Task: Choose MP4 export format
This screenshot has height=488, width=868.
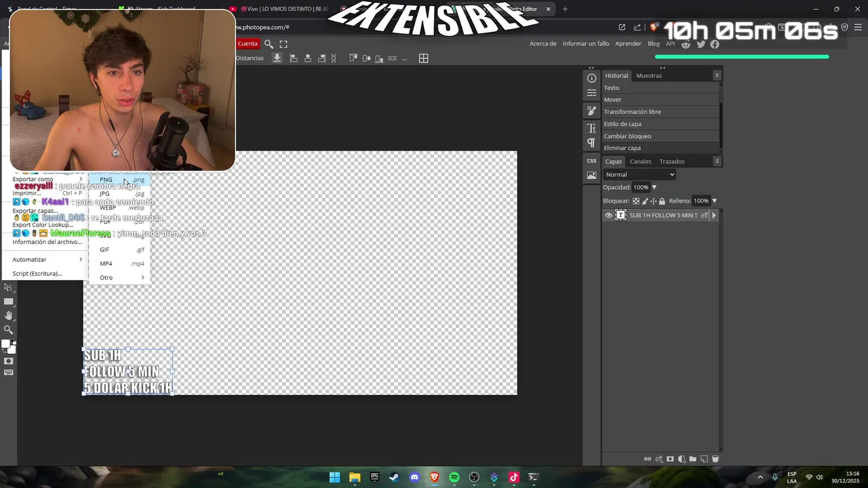Action: tap(120, 264)
